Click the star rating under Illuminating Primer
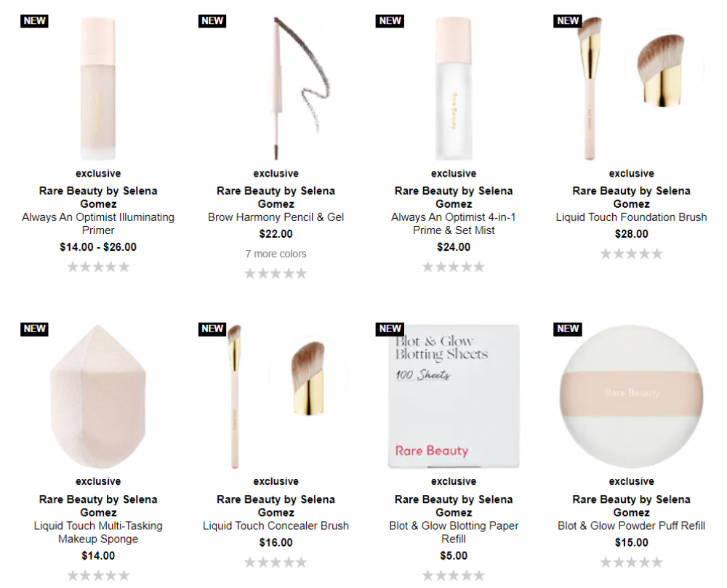Viewport: 727px width, 588px height. click(98, 267)
